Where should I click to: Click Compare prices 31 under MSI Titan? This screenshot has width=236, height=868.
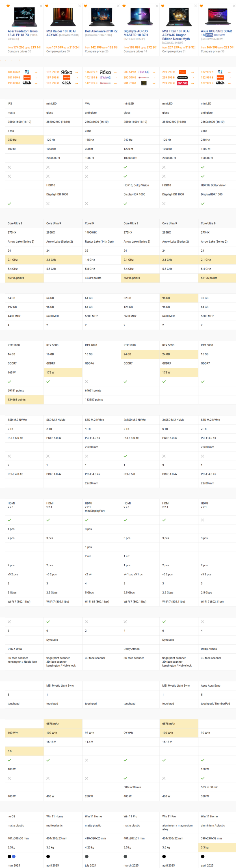click(174, 52)
